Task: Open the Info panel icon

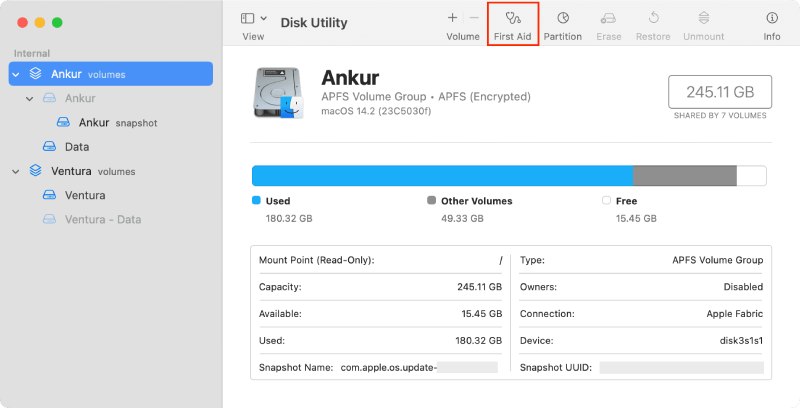Action: pos(772,18)
